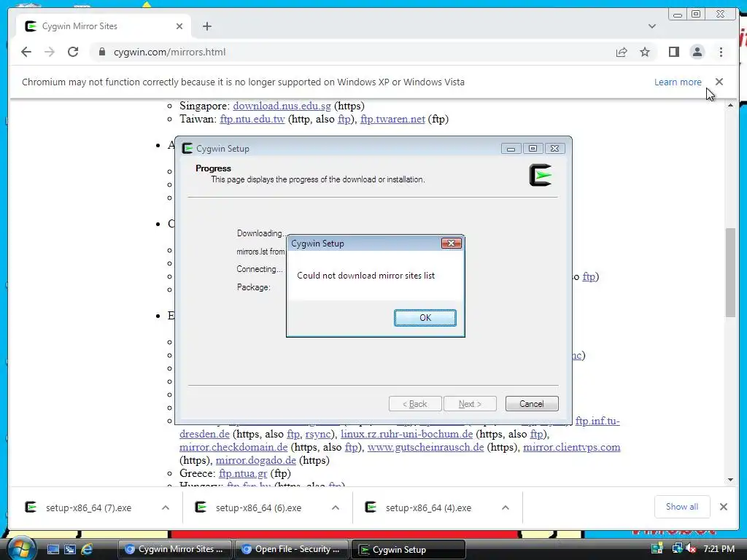Open setup-x86_64 (7).exe download
The image size is (747, 560).
pos(88,508)
